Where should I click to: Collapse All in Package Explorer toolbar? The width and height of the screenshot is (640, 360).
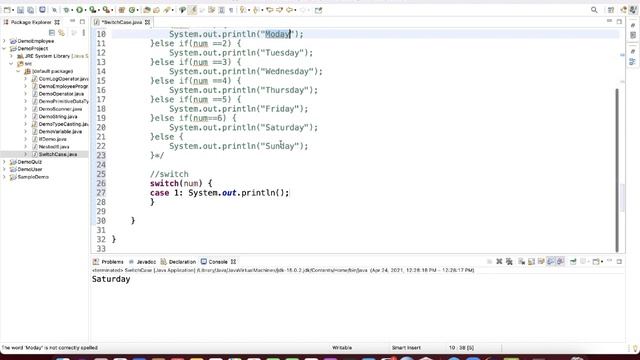tap(52, 33)
